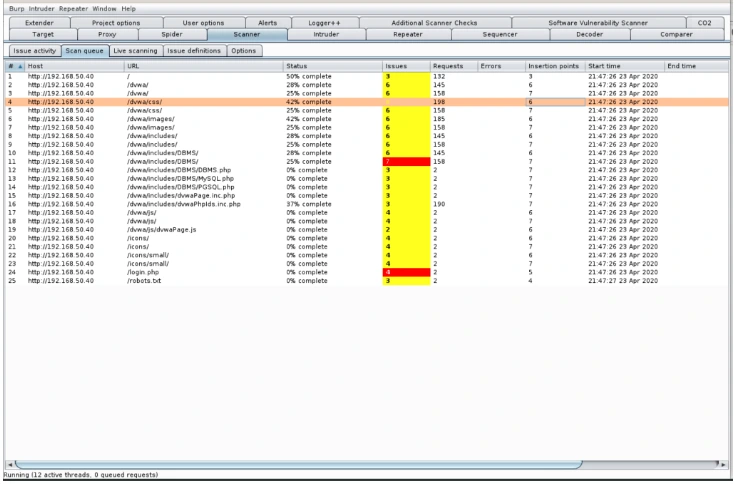Sort table by Status column
The image size is (734, 484).
333,66
